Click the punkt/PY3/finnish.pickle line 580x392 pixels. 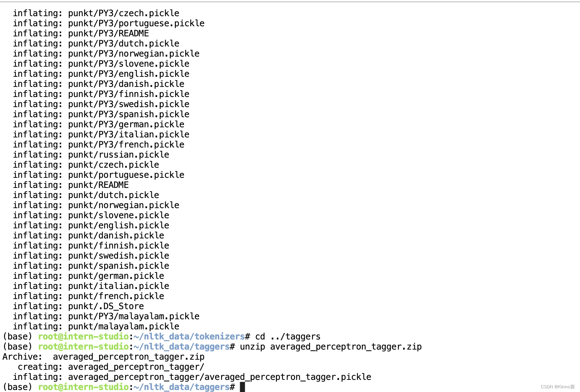pos(101,94)
